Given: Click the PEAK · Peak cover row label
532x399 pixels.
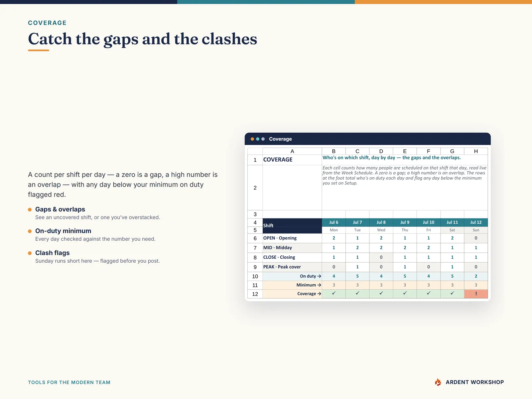Looking at the screenshot, I should point(292,267).
